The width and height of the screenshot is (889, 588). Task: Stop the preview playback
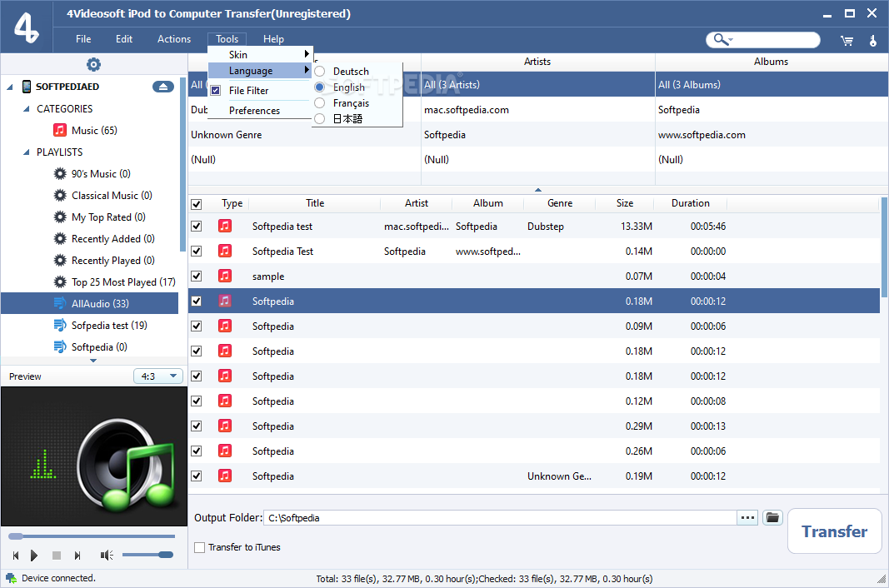pyautogui.click(x=56, y=556)
